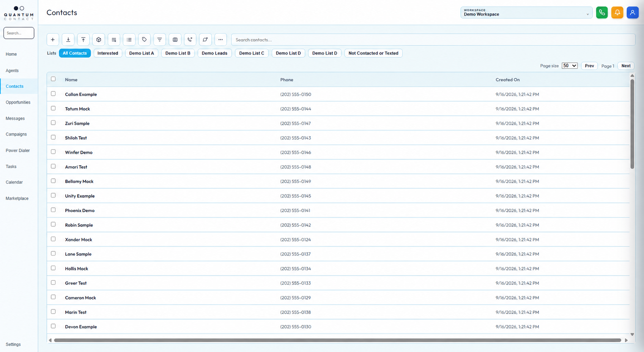The image size is (644, 352).
Task: Click the cube icon in the toolbar
Action: [99, 39]
